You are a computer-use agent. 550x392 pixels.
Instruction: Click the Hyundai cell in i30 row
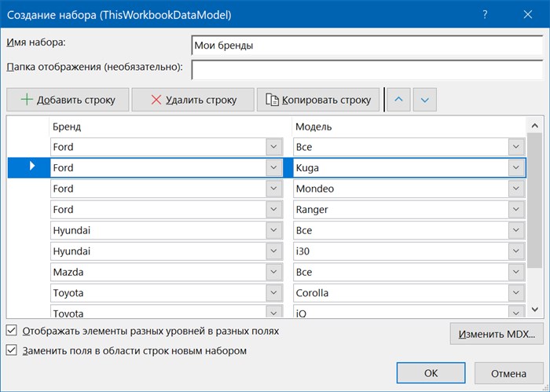point(71,251)
